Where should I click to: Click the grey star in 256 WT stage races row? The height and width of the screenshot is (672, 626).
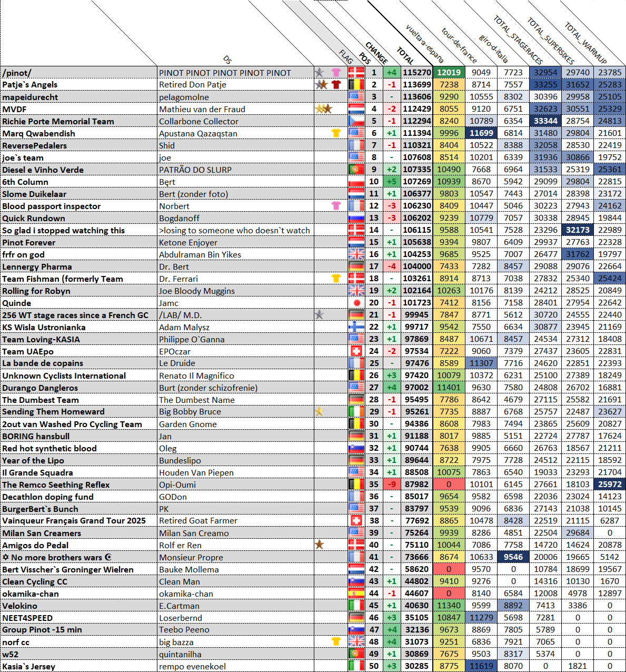[x=319, y=314]
